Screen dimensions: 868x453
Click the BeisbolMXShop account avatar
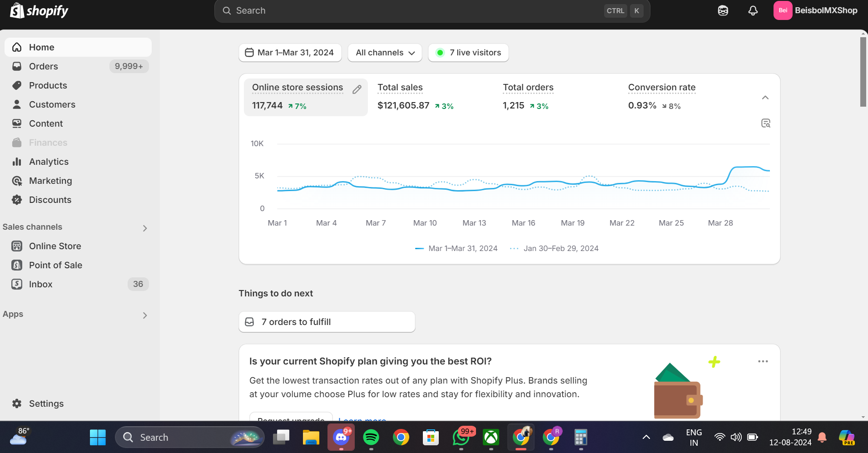tap(783, 10)
